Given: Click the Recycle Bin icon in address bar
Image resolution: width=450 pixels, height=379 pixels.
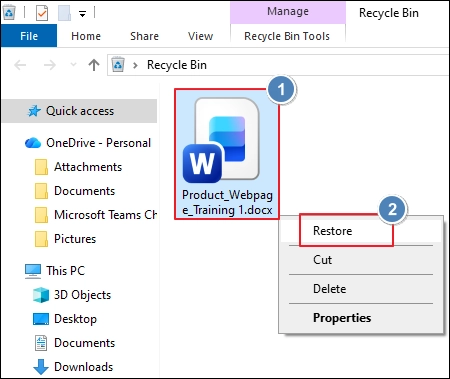Looking at the screenshot, I should (118, 65).
